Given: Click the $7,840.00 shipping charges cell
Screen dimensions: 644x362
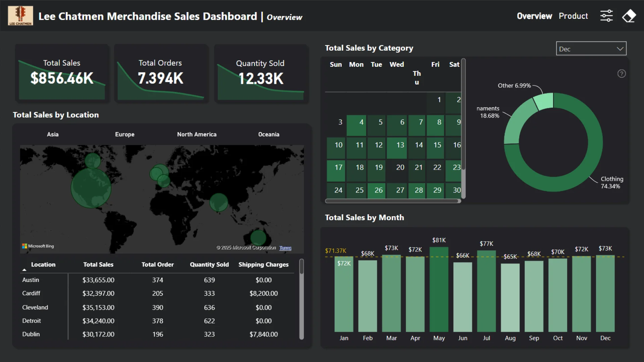Looking at the screenshot, I should 264,334.
